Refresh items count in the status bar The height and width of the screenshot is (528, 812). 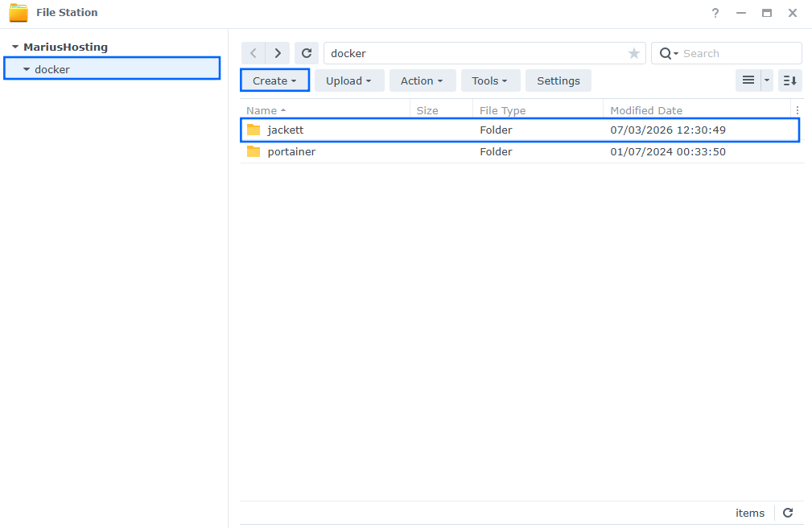pyautogui.click(x=788, y=513)
